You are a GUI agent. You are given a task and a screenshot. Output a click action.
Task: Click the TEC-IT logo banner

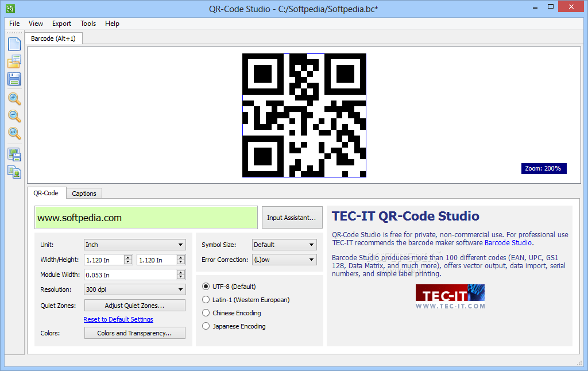click(x=450, y=296)
